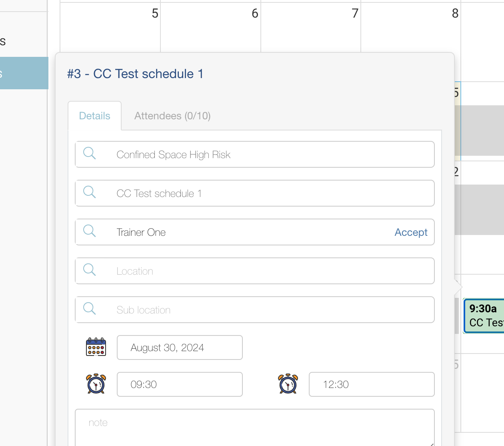The height and width of the screenshot is (446, 504).
Task: Click the search icon in the Confined Space High Risk field
Action: coord(90,153)
